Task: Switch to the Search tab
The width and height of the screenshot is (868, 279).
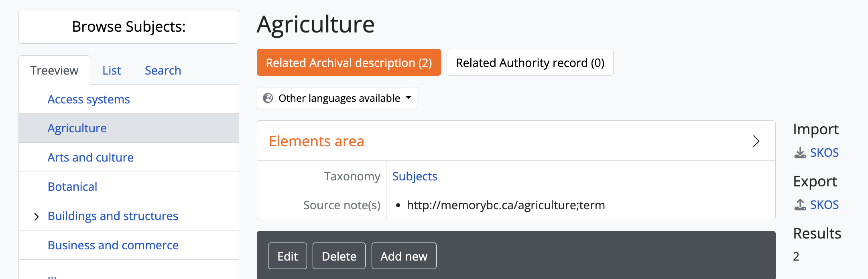Action: tap(163, 71)
